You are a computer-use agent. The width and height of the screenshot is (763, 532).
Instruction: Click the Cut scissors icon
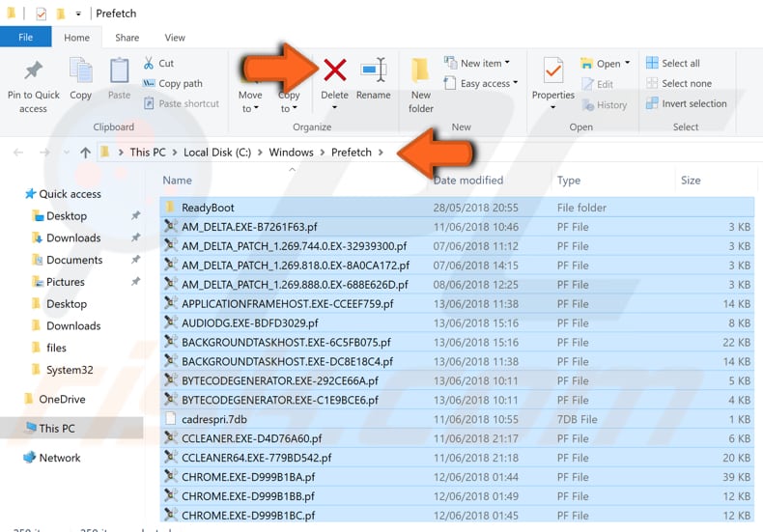point(149,63)
